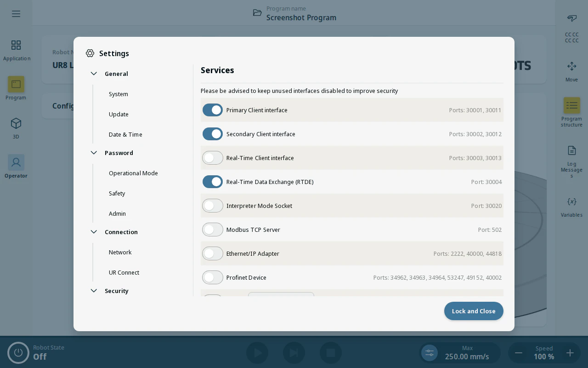The height and width of the screenshot is (368, 588).
Task: Open Operational Mode password settings
Action: point(133,173)
